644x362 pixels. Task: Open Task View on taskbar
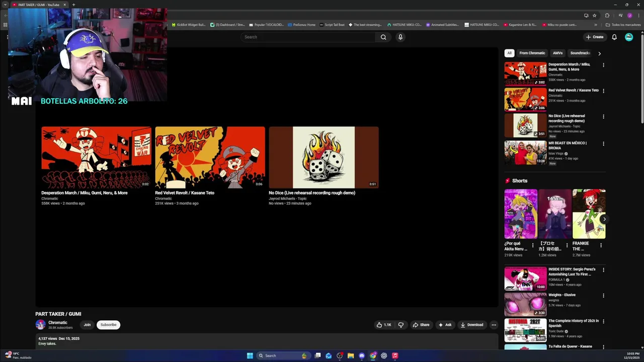317,355
